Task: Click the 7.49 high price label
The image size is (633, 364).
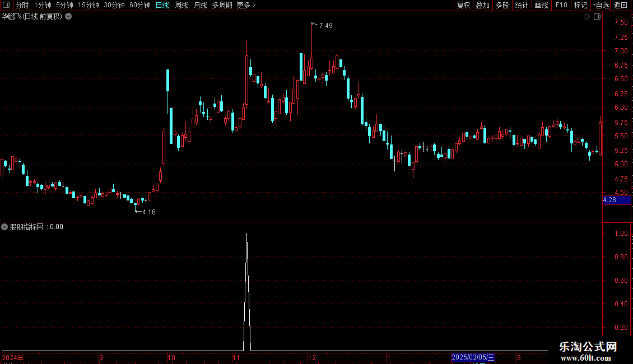Action: tap(326, 25)
